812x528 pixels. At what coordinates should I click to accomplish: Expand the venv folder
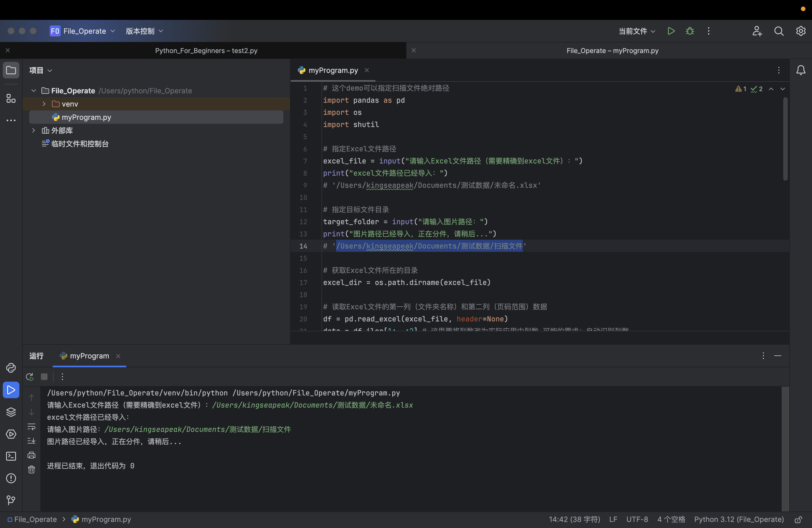[44, 104]
